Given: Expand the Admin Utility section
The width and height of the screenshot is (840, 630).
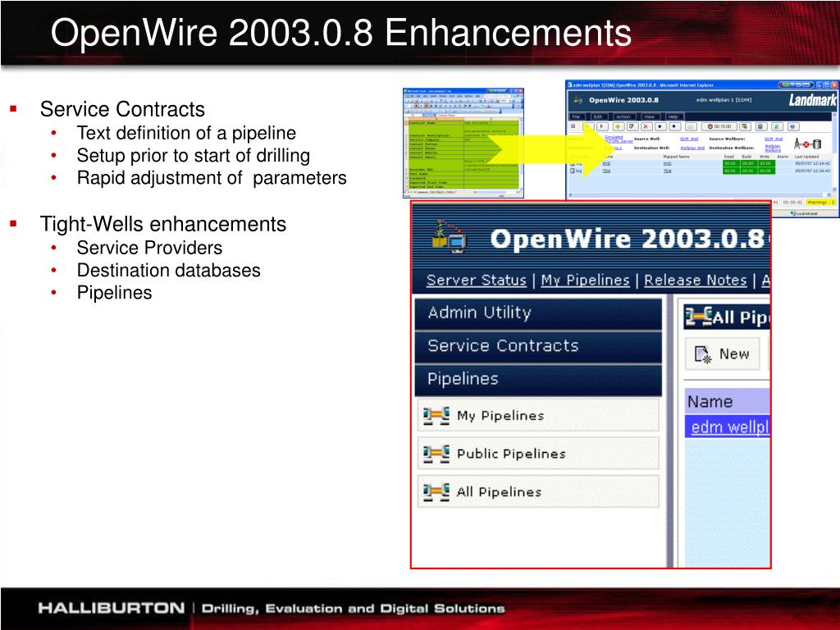Looking at the screenshot, I should point(538,313).
